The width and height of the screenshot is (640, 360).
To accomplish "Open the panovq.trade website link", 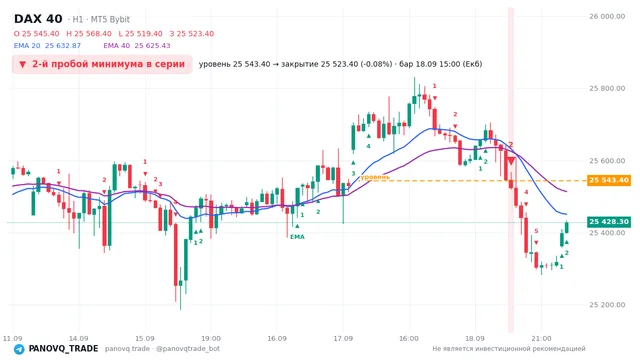I will click(127, 349).
